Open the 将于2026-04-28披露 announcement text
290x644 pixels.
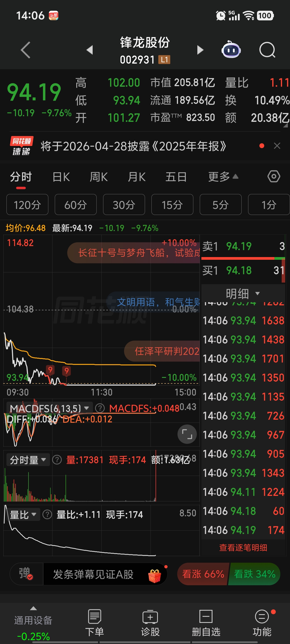133,146
